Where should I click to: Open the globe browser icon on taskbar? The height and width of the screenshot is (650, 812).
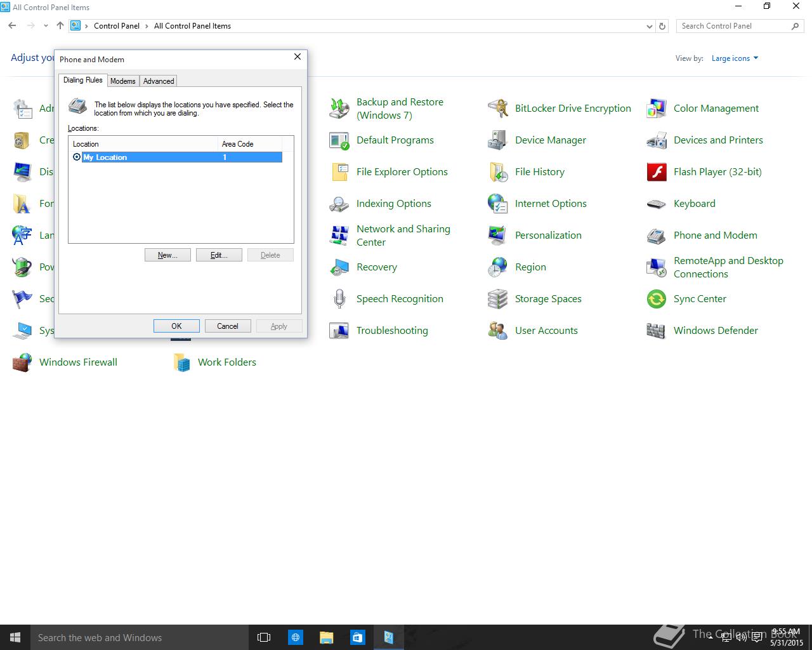(x=295, y=637)
